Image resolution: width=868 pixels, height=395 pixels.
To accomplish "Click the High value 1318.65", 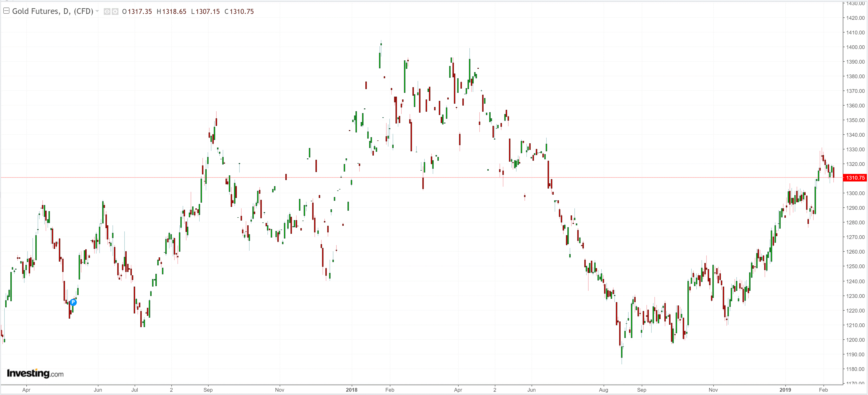I will (174, 12).
